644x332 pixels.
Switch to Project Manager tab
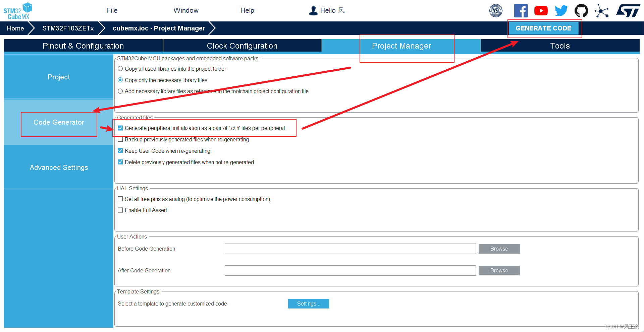click(401, 46)
